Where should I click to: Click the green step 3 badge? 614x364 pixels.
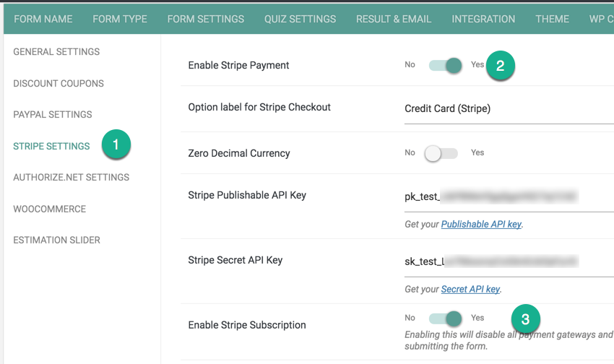(x=525, y=319)
